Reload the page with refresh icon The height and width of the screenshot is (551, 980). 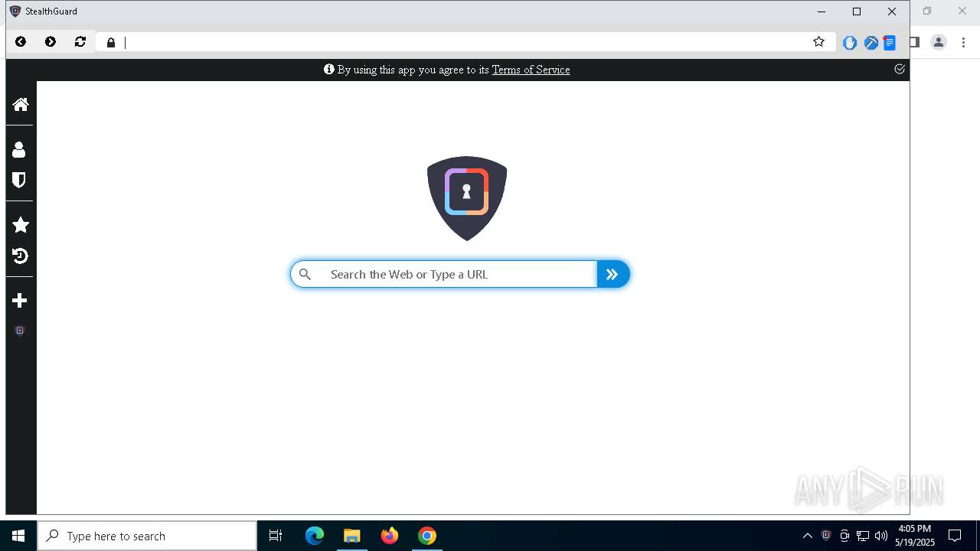(80, 42)
